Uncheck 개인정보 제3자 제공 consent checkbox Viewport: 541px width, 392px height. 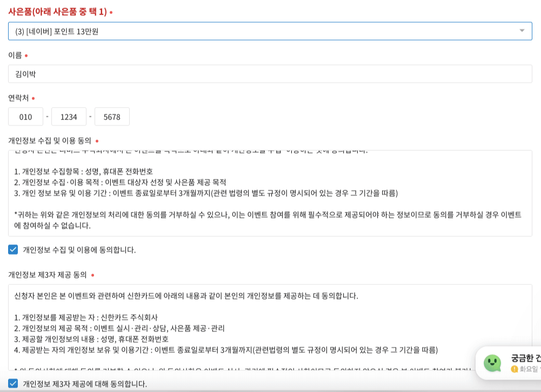point(12,384)
